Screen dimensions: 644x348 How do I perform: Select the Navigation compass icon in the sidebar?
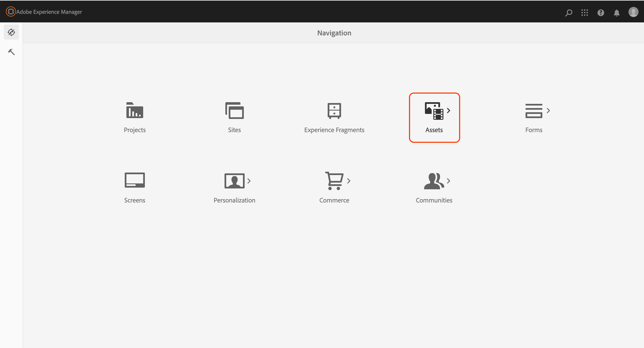pyautogui.click(x=11, y=32)
